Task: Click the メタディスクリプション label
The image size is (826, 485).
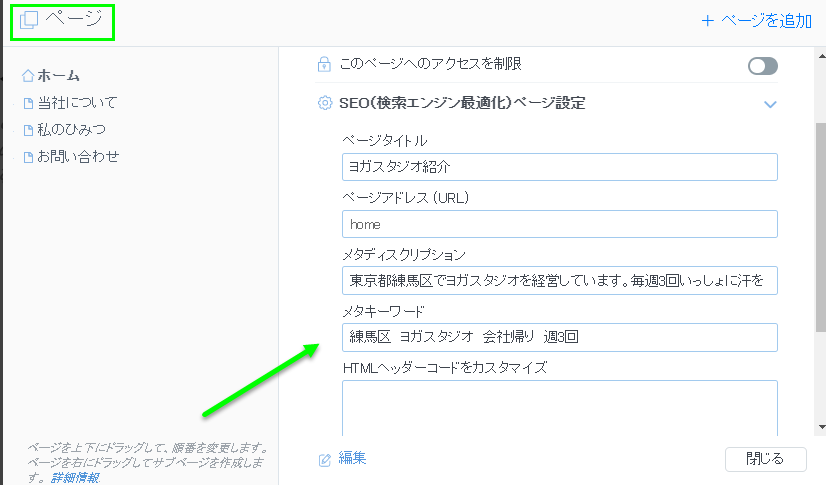Action: pos(404,255)
